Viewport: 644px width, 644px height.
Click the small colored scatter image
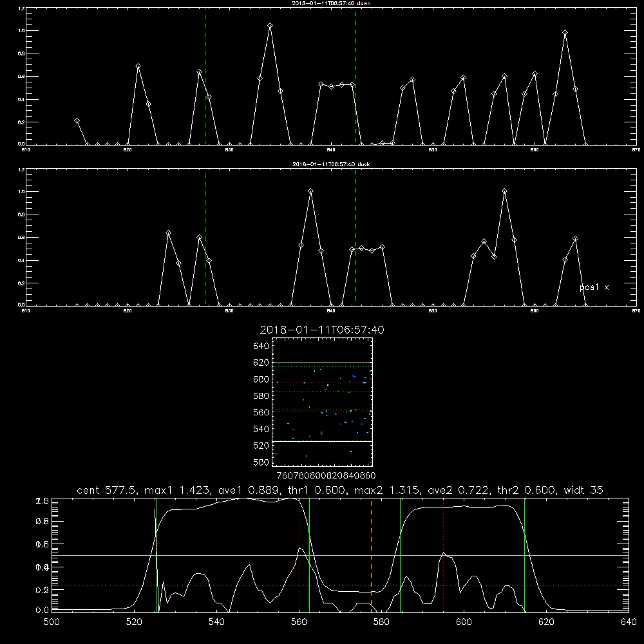tap(323, 402)
